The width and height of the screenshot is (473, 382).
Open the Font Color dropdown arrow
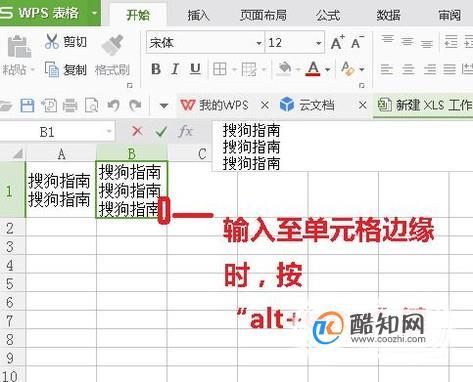coord(327,70)
